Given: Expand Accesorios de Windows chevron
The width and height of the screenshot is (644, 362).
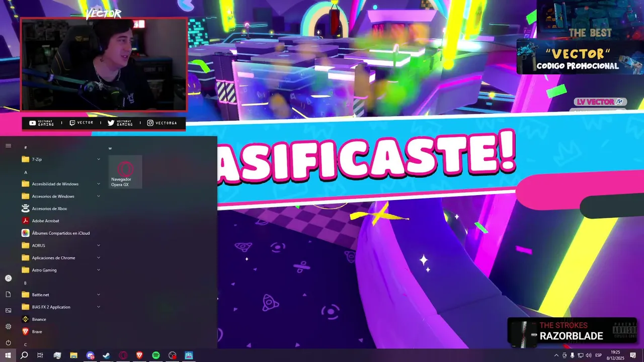Looking at the screenshot, I should click(99, 197).
